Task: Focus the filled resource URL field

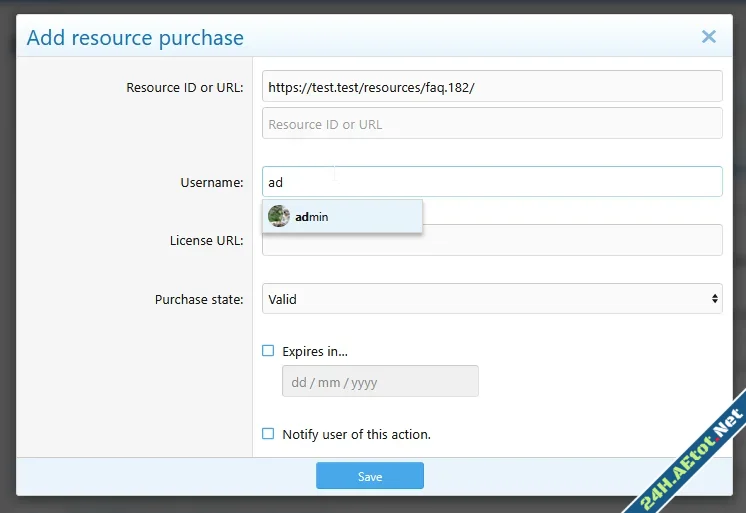Action: coord(492,86)
